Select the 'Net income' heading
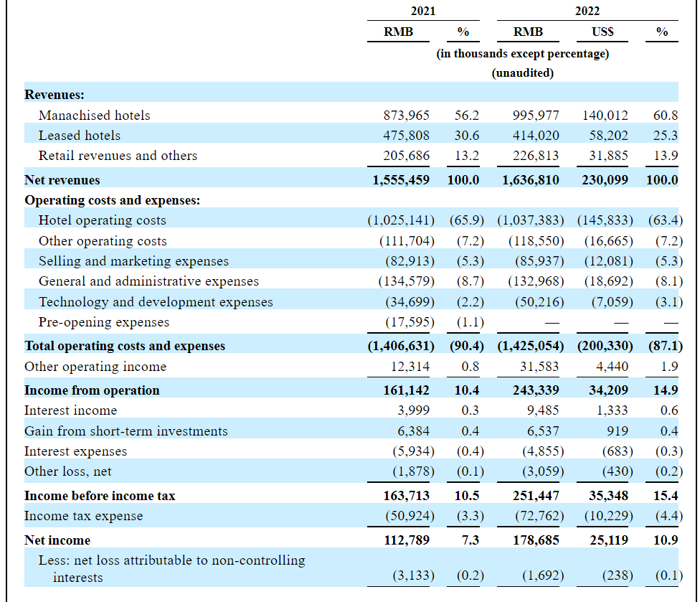 point(57,540)
